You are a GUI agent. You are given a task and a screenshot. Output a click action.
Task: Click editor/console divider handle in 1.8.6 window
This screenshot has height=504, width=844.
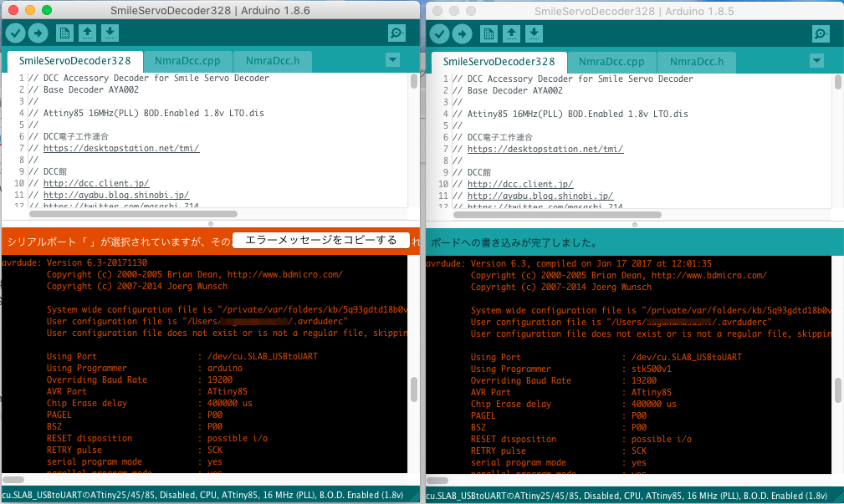coord(211,224)
